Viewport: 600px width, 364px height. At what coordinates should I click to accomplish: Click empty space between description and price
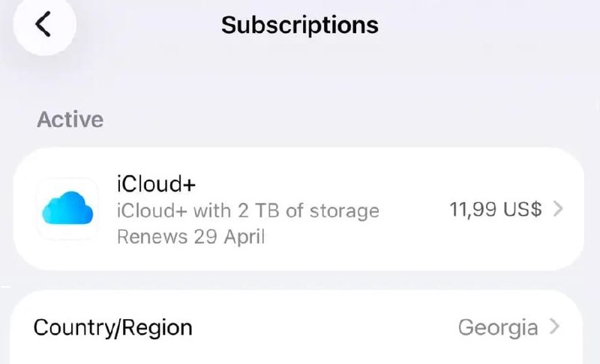click(412, 210)
